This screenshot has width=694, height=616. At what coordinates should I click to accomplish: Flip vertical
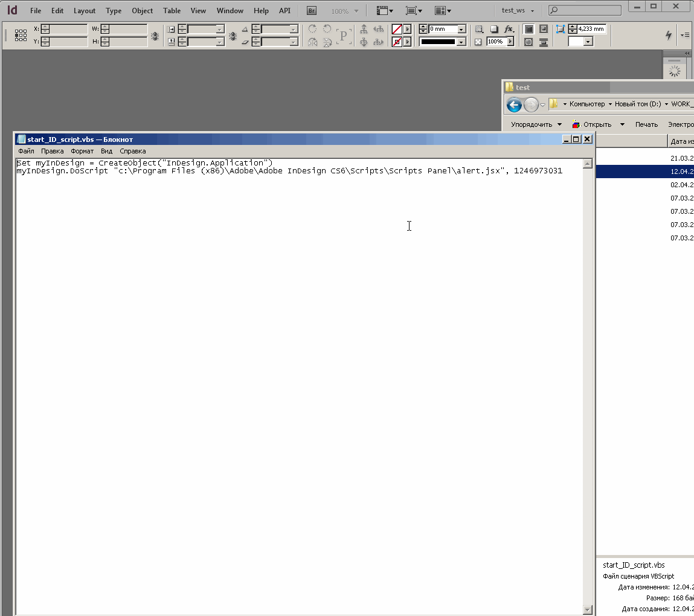point(327,42)
